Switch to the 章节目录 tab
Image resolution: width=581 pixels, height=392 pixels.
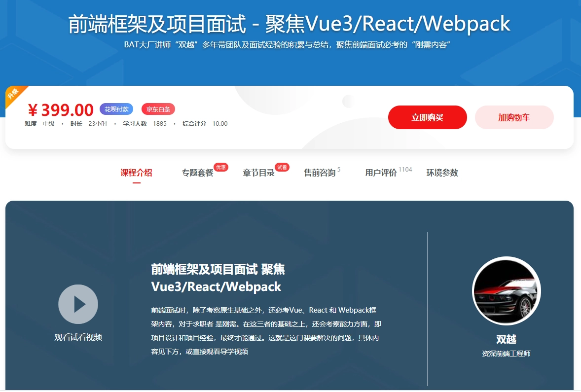259,173
